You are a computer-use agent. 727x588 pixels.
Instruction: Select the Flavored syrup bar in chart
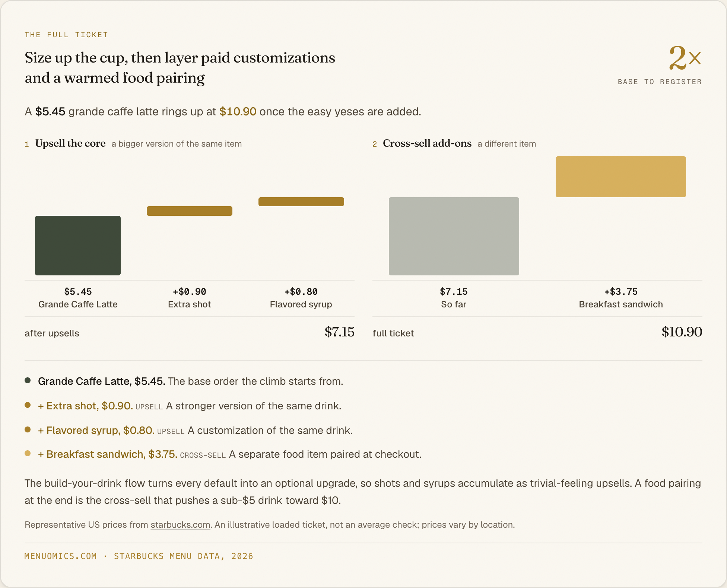[x=301, y=202]
